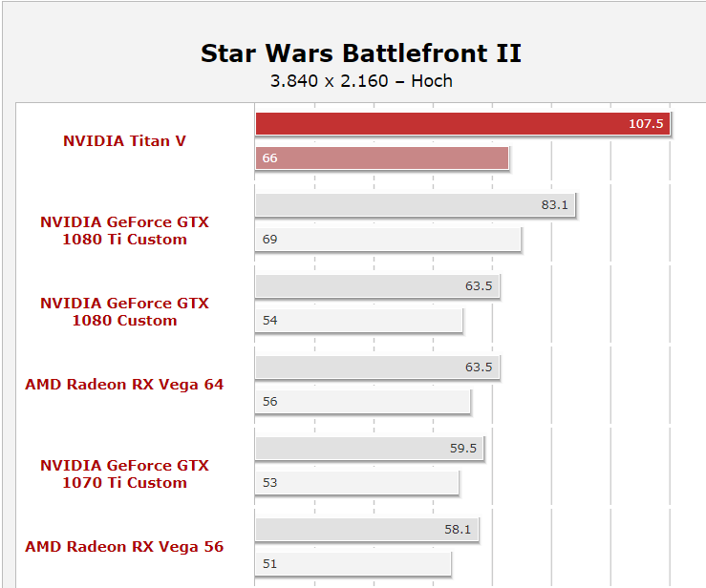Click the AMD Radeon RX Vega 56 label
This screenshot has width=706, height=588.
[x=124, y=547]
